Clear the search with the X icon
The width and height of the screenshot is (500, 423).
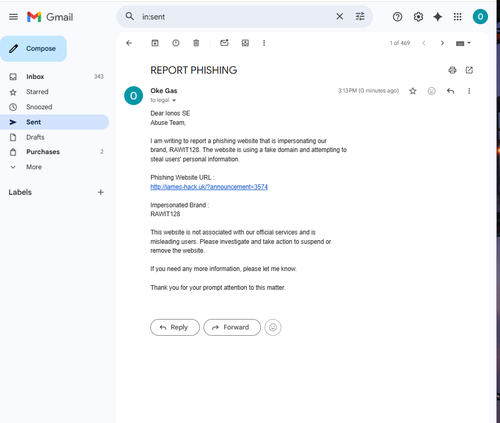coord(339,16)
